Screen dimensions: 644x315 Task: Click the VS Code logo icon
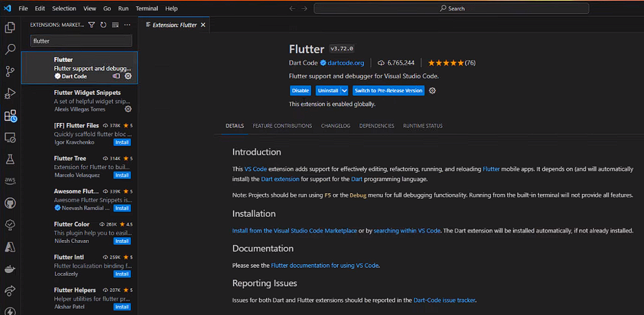[x=8, y=8]
